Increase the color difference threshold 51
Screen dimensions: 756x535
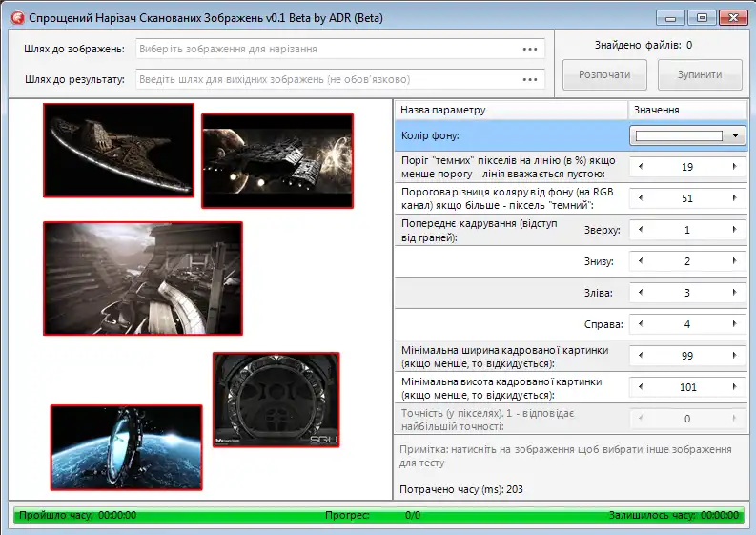[734, 197]
